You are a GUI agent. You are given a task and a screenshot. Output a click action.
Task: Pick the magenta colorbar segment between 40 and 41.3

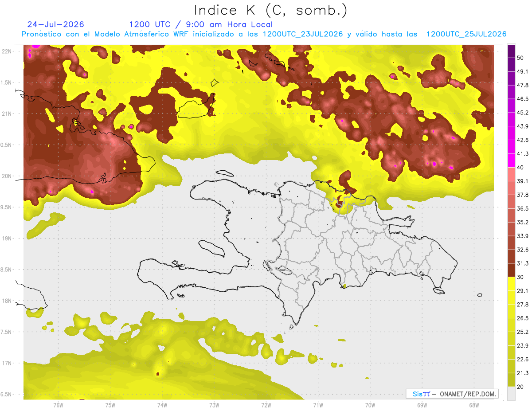point(511,160)
